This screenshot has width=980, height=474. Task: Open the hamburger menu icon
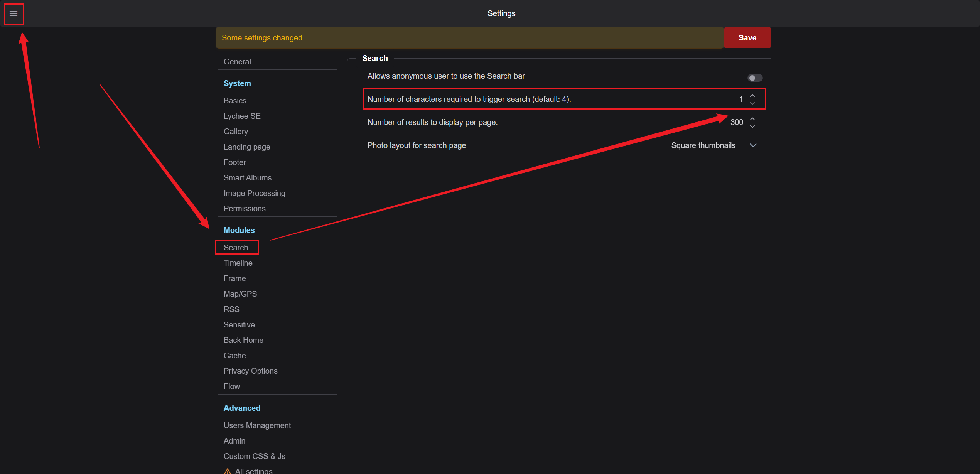pos(13,14)
